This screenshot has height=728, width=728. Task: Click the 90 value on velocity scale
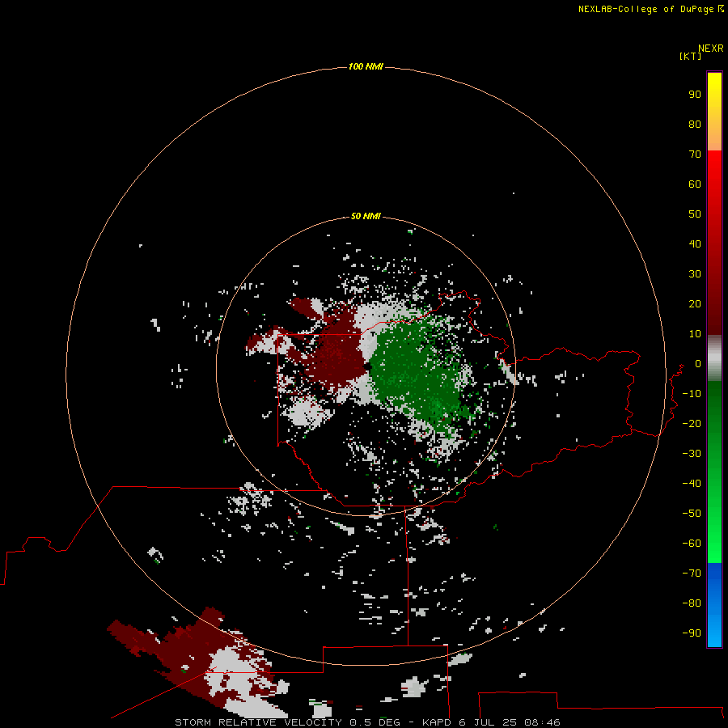click(x=695, y=95)
